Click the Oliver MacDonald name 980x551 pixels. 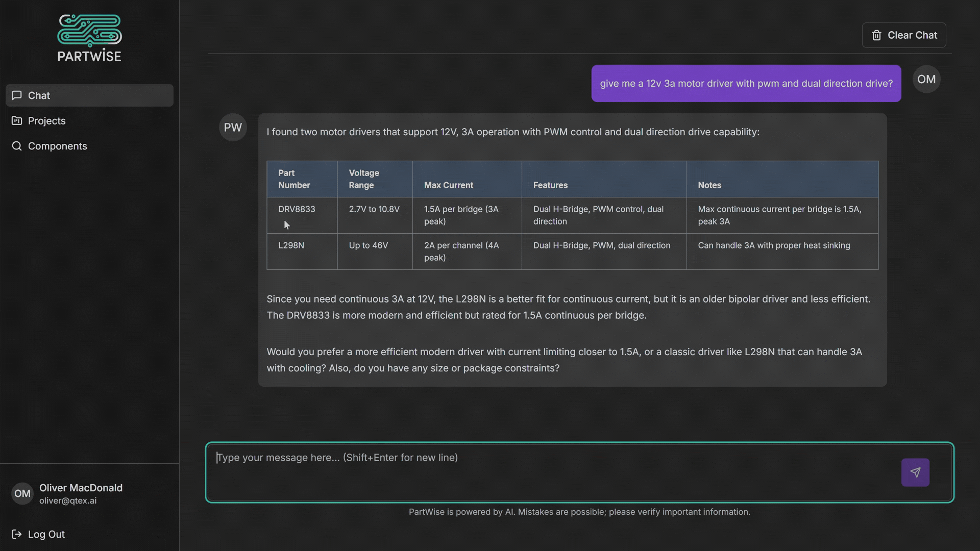pos(81,488)
